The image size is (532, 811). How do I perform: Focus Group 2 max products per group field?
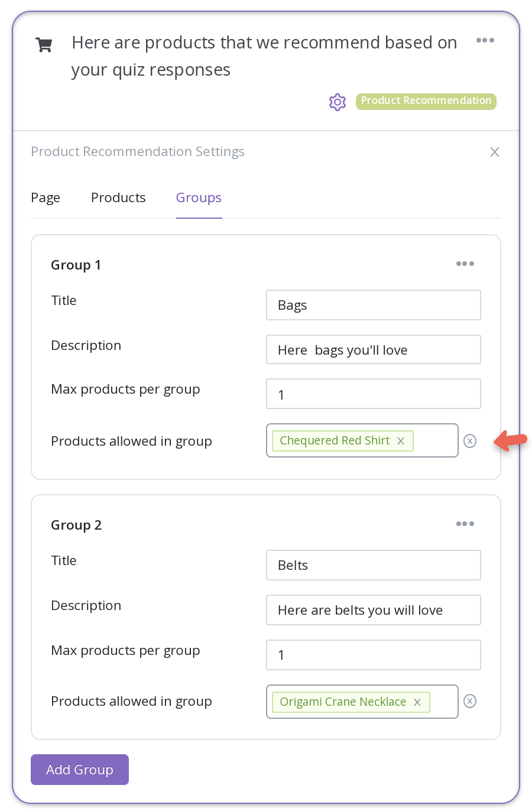click(374, 655)
